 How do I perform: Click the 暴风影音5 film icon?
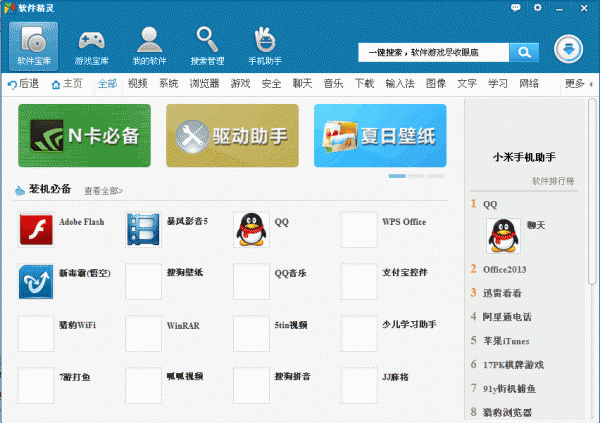pos(143,229)
